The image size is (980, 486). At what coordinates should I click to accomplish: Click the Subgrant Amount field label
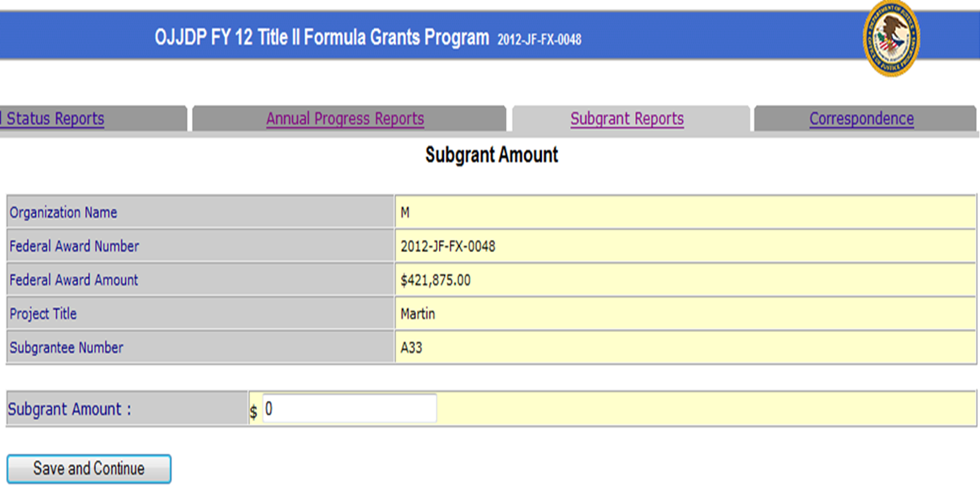(x=69, y=409)
